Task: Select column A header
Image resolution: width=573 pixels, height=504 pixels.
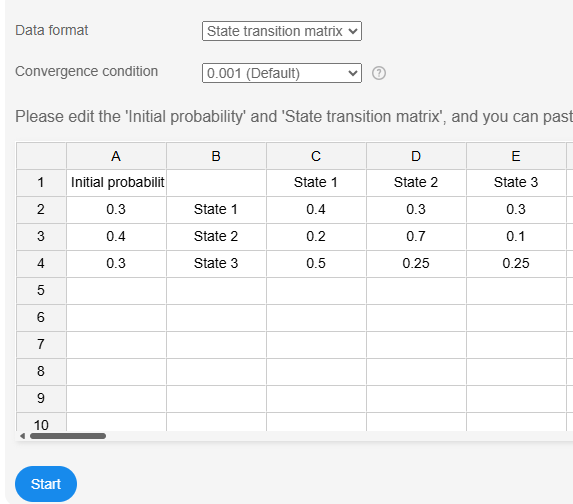Action: click(x=116, y=156)
